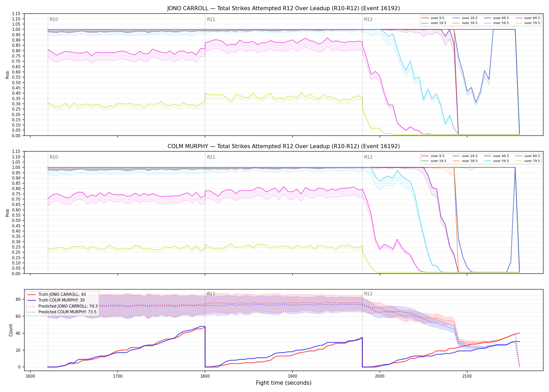Click the R11 marker in COLM MURPHY chart
The image size is (549, 392).
pyautogui.click(x=211, y=157)
